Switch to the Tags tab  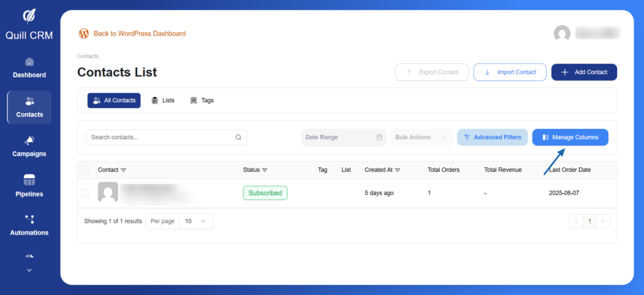click(202, 100)
